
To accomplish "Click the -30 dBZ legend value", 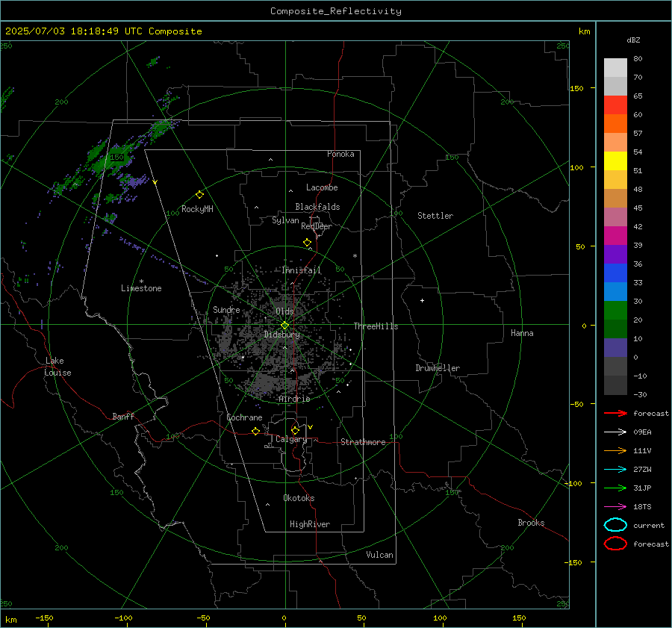I will (641, 395).
